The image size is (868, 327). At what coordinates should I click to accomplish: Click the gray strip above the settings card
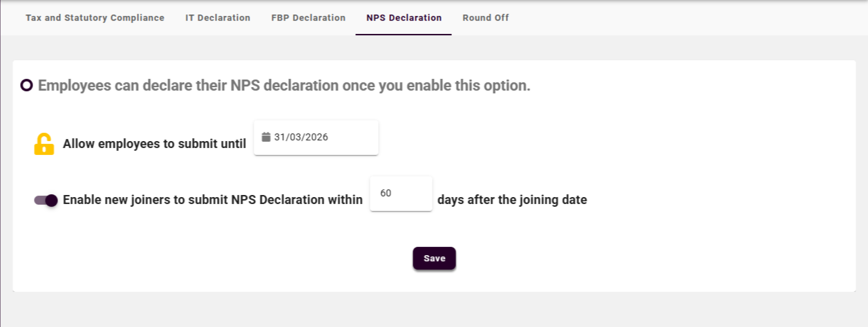pos(434,47)
